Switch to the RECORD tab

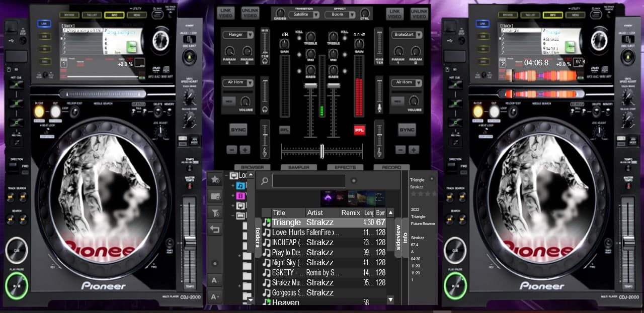pos(391,167)
